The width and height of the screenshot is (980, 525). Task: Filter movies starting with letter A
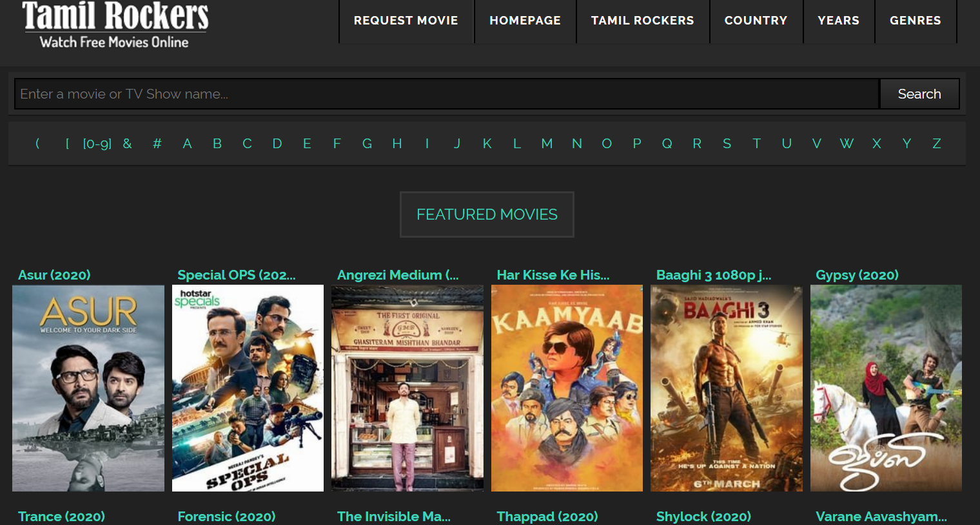[187, 144]
